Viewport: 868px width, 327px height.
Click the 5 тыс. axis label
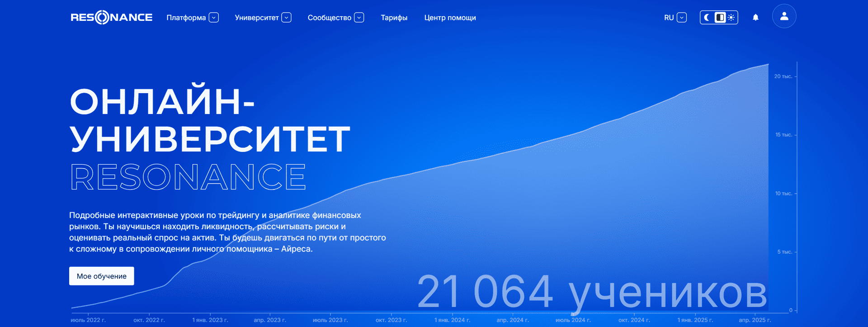point(785,252)
